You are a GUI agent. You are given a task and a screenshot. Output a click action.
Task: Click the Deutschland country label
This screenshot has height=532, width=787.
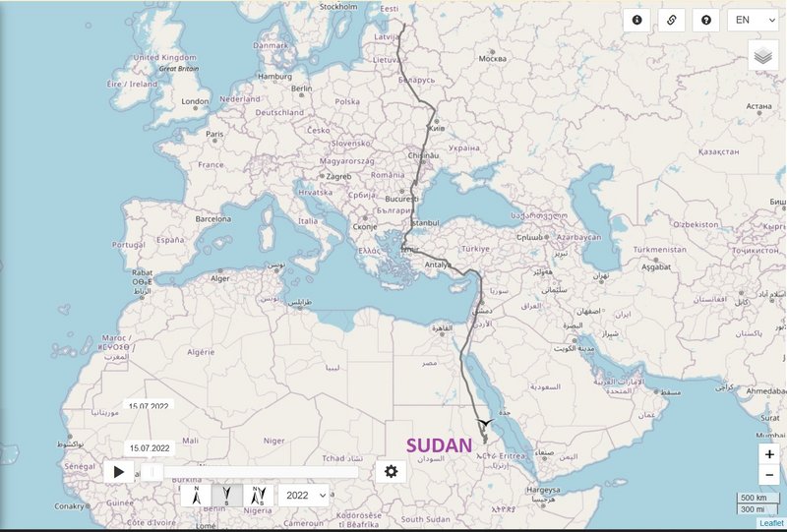coord(279,112)
